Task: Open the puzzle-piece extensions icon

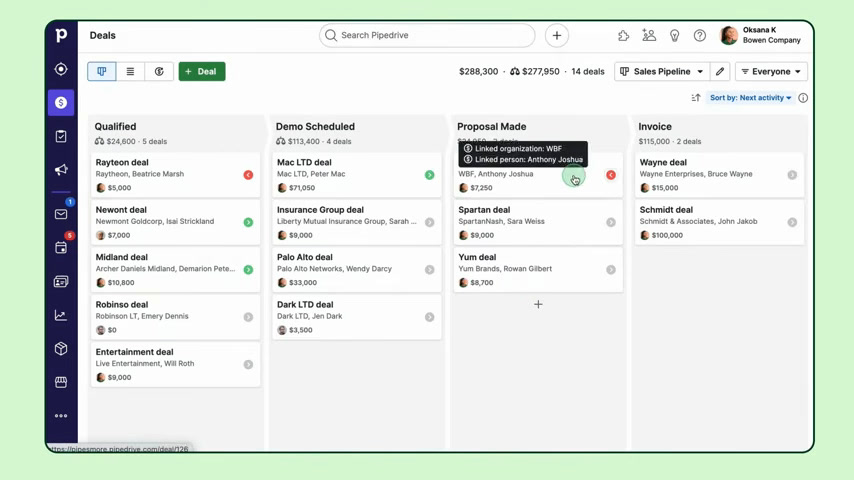Action: pyautogui.click(x=624, y=36)
